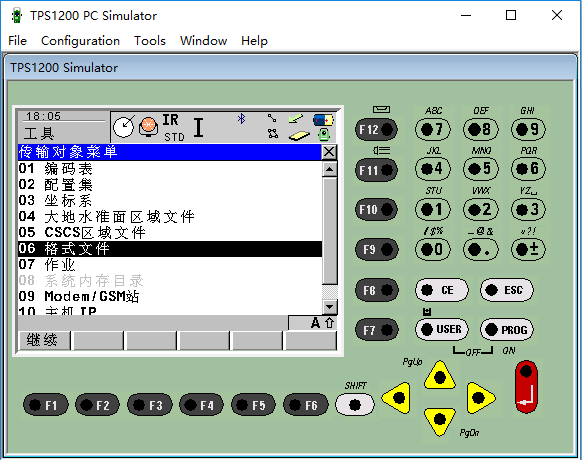This screenshot has width=582, height=460.
Task: Select list item 03 坐标系
Action: [170, 200]
